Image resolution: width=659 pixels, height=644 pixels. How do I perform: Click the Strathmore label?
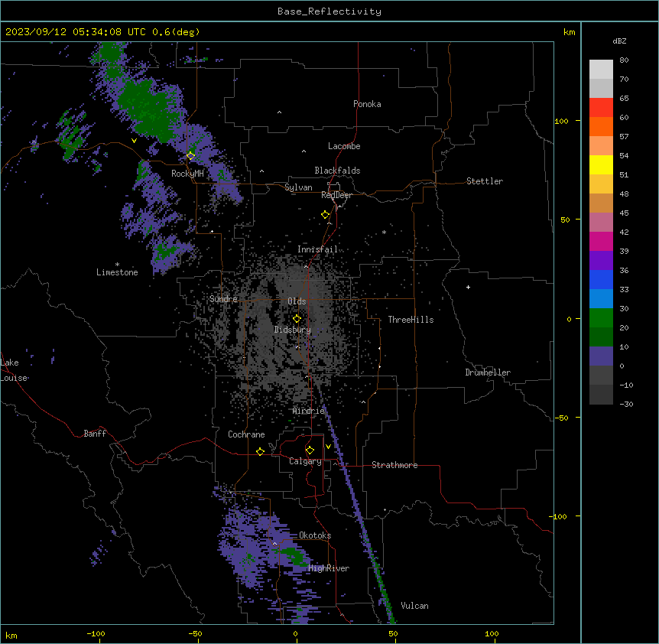pos(394,465)
